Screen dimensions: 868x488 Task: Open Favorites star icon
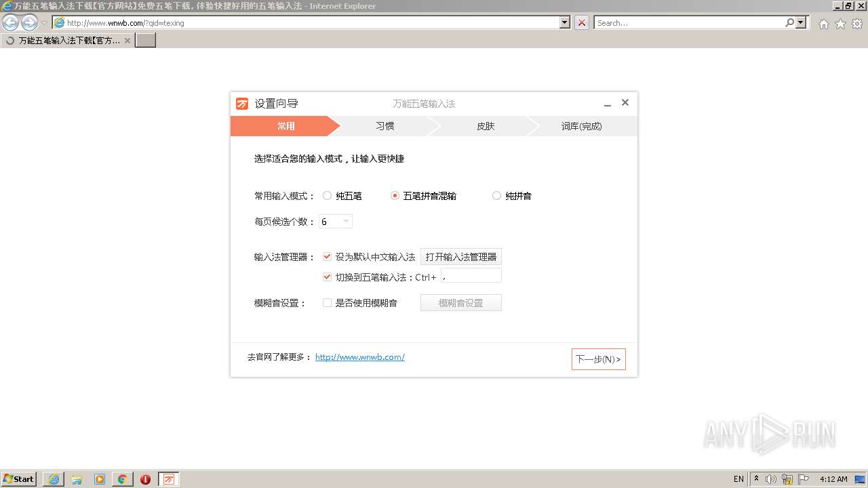[840, 24]
